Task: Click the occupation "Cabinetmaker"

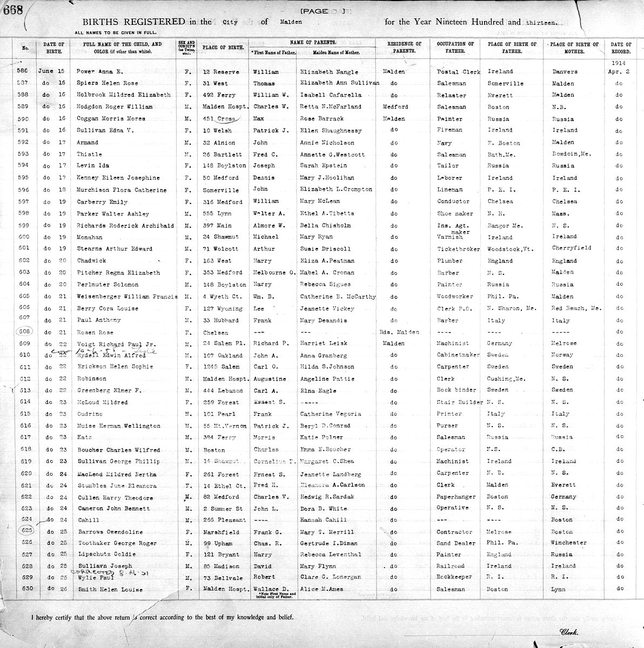Action: tap(459, 355)
